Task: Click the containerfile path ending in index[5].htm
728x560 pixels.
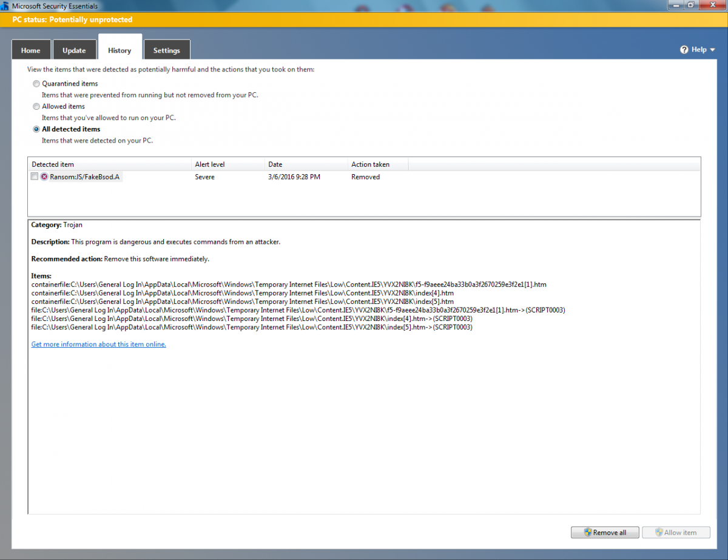Action: click(x=243, y=302)
